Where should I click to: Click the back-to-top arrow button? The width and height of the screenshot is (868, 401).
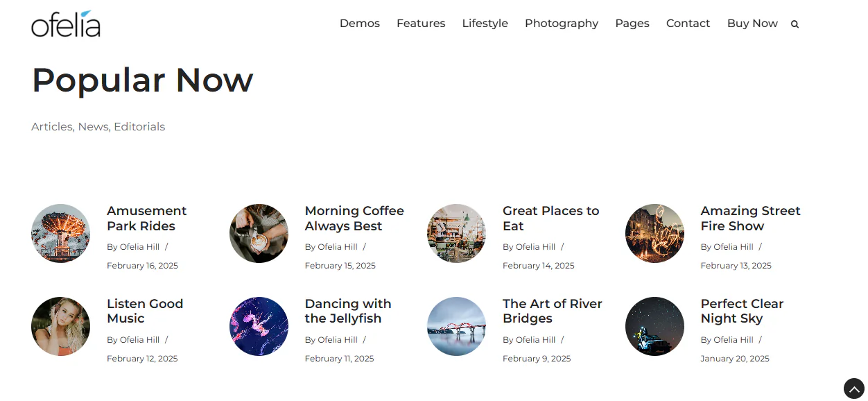tap(853, 389)
